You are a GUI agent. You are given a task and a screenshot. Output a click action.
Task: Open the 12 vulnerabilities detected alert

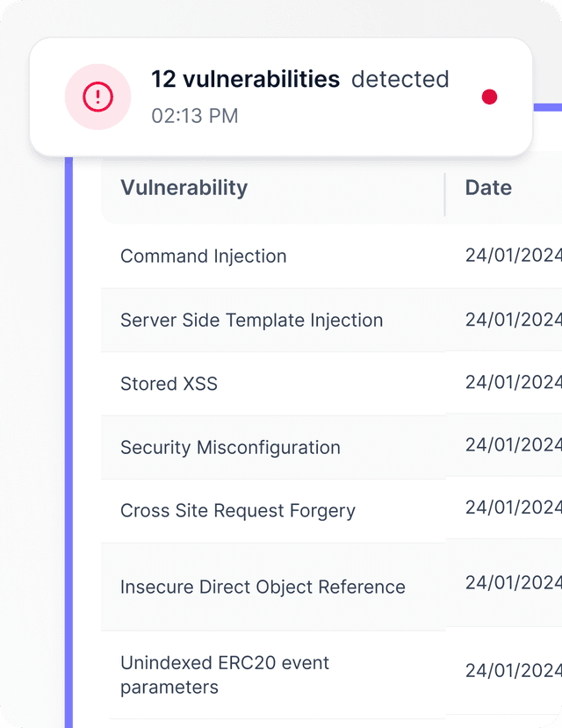300,79
